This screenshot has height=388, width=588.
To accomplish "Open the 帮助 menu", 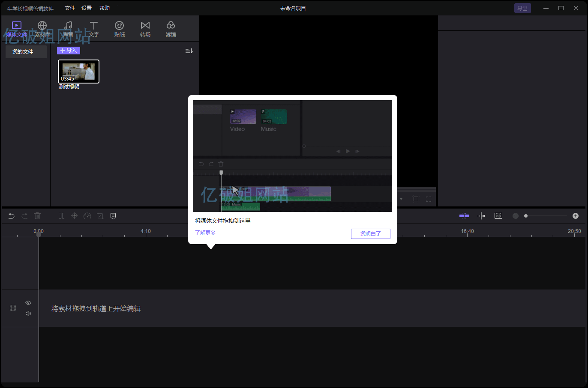I will pyautogui.click(x=105, y=8).
